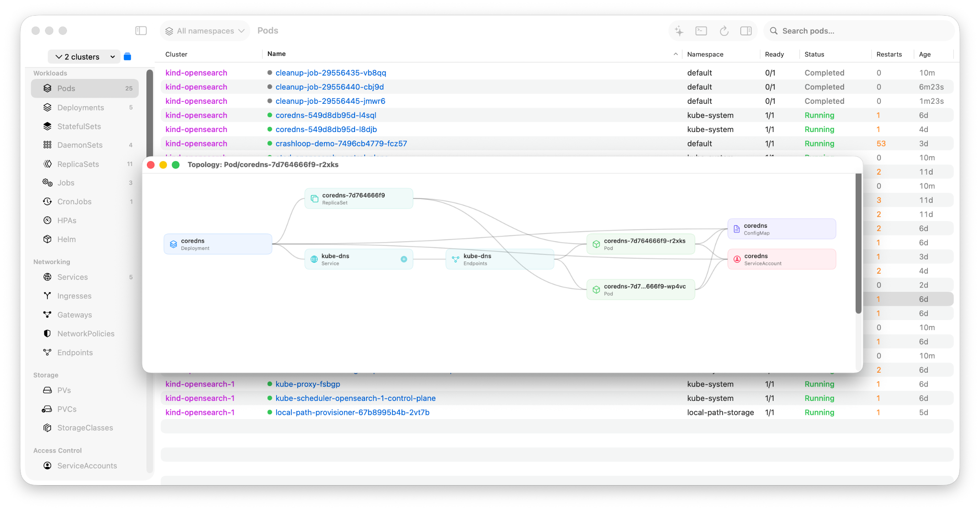Click the Jobs gears icon
The height and width of the screenshot is (510, 980).
click(47, 182)
